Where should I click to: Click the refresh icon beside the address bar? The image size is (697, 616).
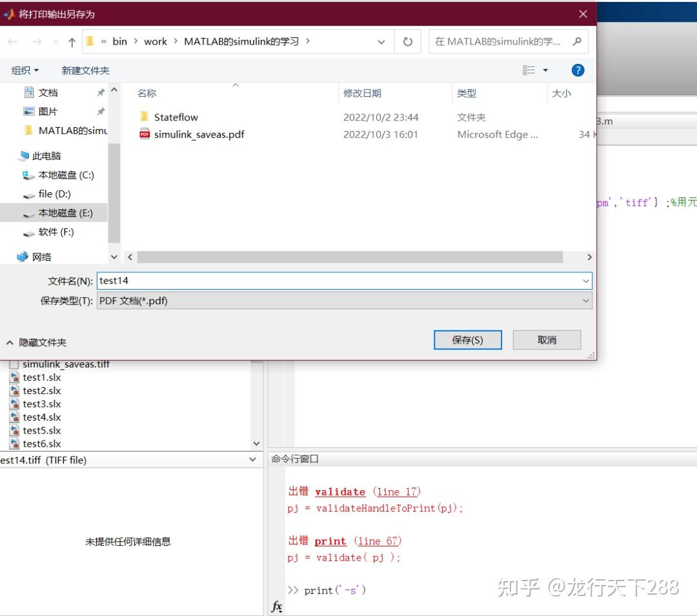click(x=408, y=41)
